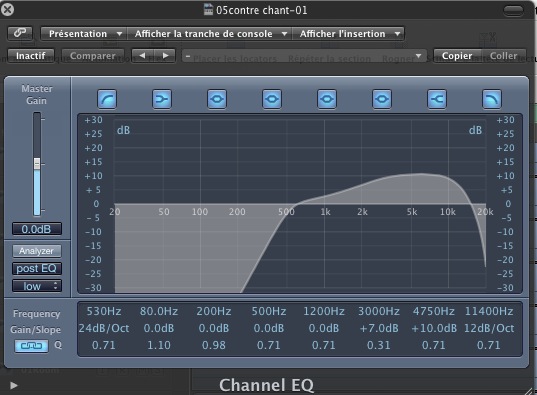Open the analyzer resolution low dropdown

click(37, 286)
